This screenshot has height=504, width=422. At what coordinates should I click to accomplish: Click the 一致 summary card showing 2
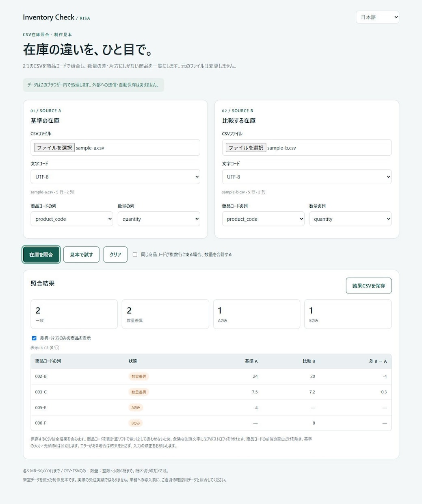[74, 314]
